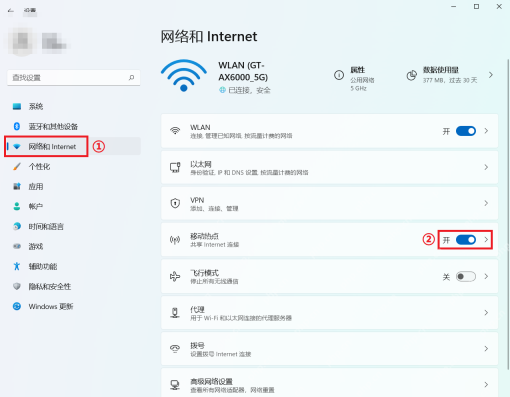Open 以太网 settings via its chevron
The image size is (510, 397).
pyautogui.click(x=486, y=167)
